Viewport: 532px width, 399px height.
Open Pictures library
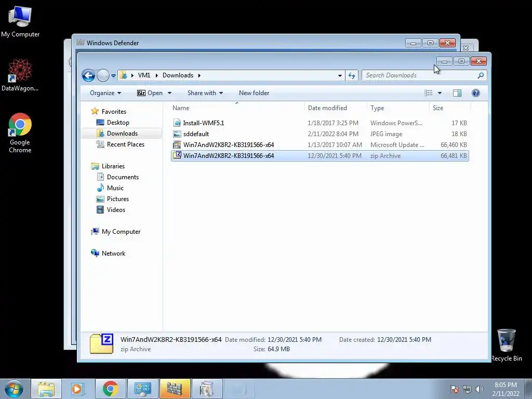(x=118, y=199)
